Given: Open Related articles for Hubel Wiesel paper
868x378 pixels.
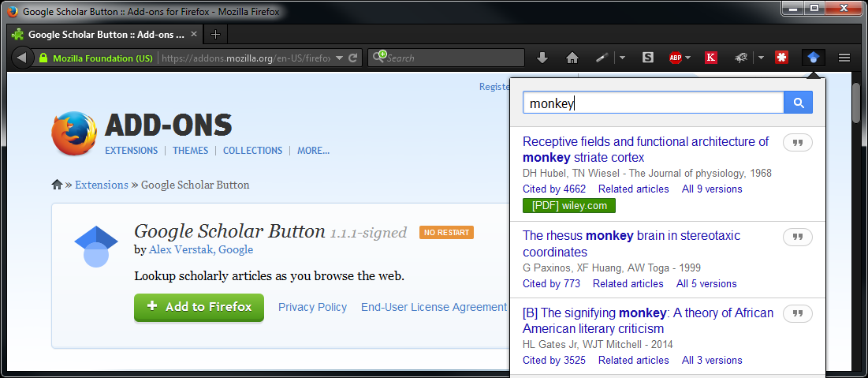Looking at the screenshot, I should 633,189.
